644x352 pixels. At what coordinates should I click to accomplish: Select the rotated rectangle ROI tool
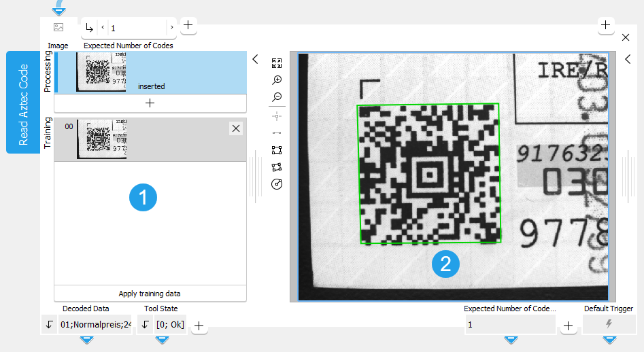277,167
